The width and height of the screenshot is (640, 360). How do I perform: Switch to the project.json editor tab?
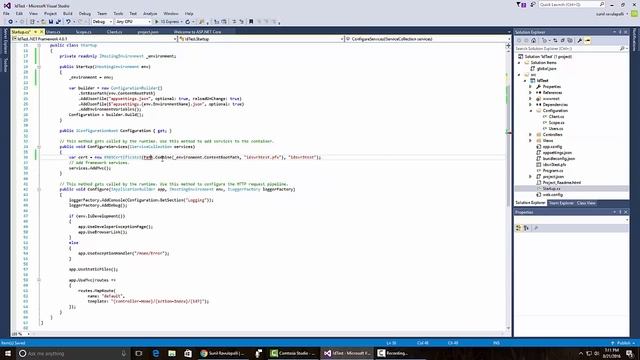148,32
